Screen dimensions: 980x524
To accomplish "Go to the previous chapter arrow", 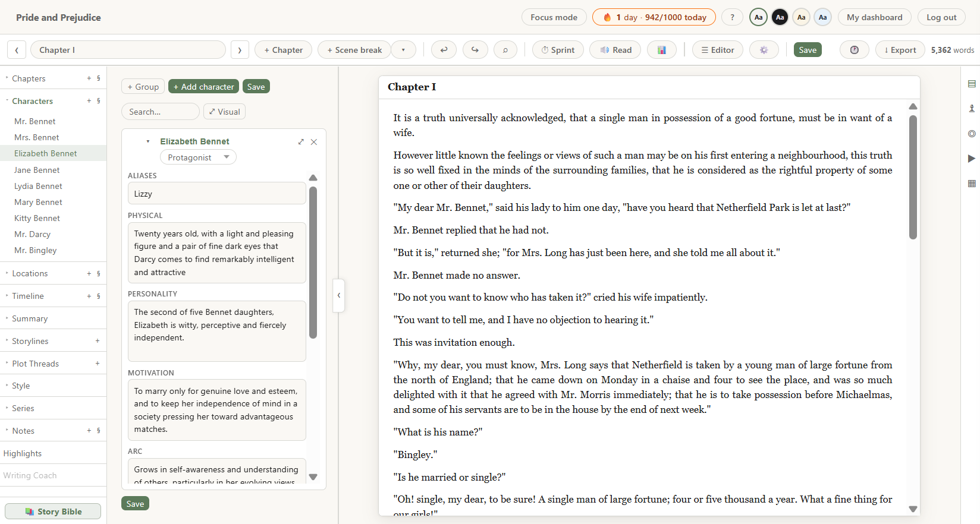I will point(17,50).
